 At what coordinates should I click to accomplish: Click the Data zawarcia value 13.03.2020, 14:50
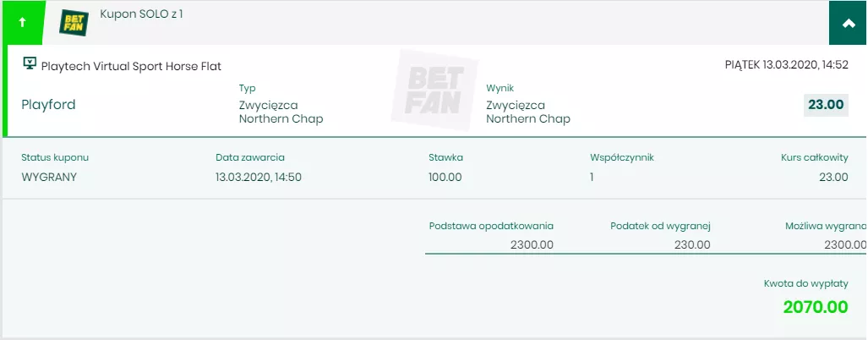pos(259,177)
